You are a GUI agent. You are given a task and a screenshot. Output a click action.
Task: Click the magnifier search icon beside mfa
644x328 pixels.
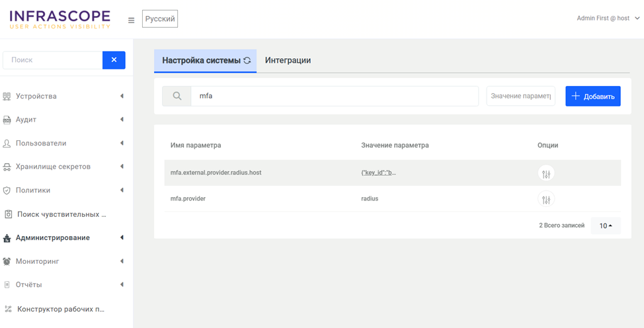tap(177, 96)
